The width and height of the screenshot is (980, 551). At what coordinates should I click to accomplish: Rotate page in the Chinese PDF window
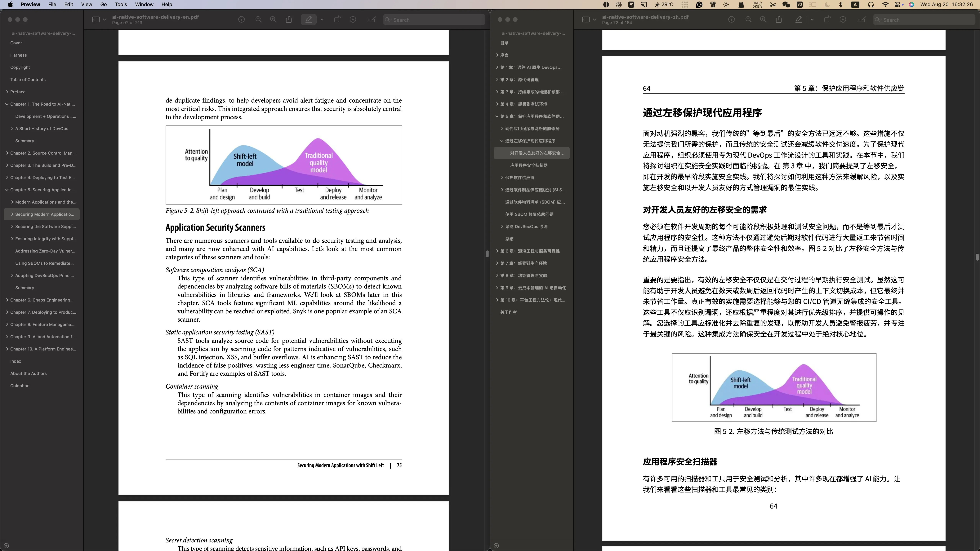click(827, 19)
